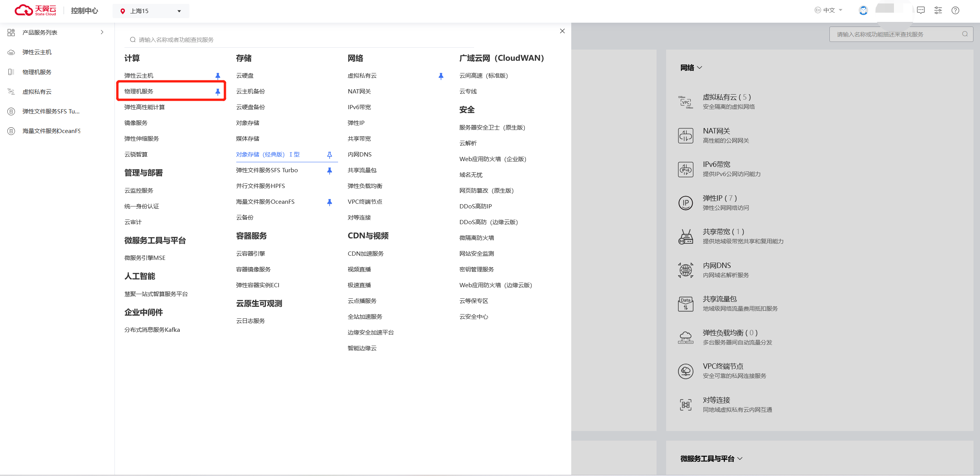Open 微服务引擎MSE link
Screen dimensions: 980x476
tap(145, 258)
